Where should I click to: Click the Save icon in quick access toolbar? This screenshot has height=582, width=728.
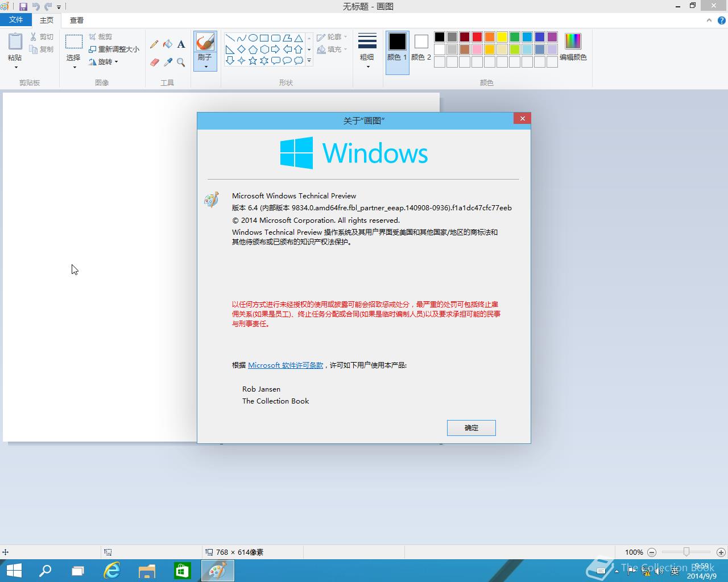coord(23,7)
